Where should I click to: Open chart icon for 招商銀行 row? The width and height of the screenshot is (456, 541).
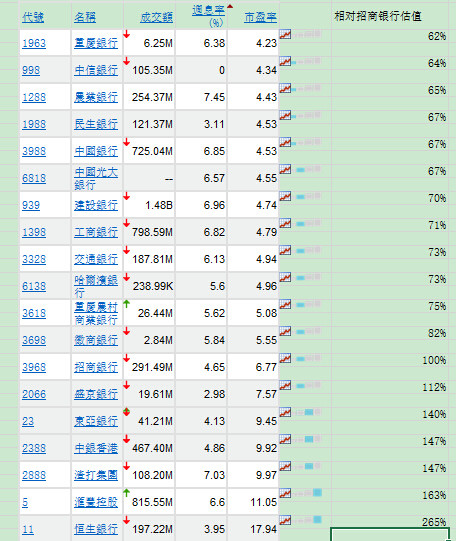pyautogui.click(x=285, y=358)
